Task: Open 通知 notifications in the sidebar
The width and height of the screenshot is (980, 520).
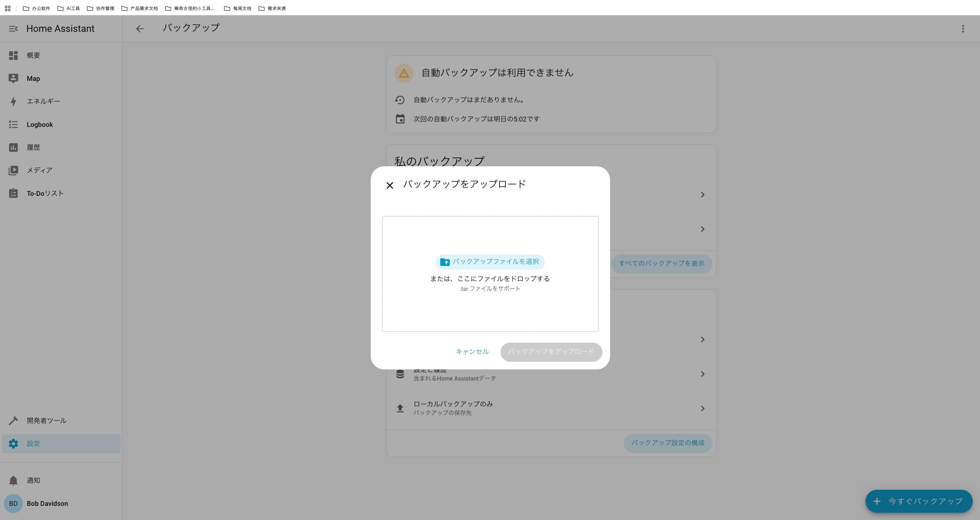Action: click(x=61, y=481)
